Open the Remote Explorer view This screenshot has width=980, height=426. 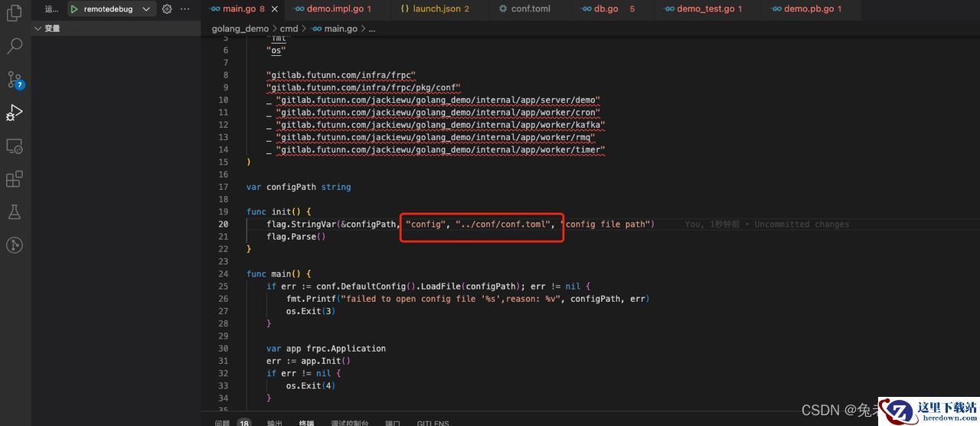15,146
